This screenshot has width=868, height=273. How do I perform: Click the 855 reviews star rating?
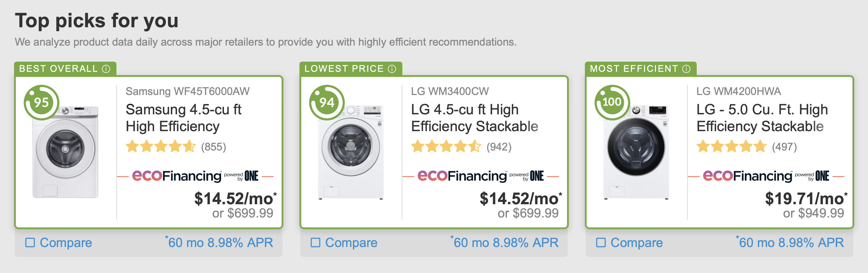161,147
